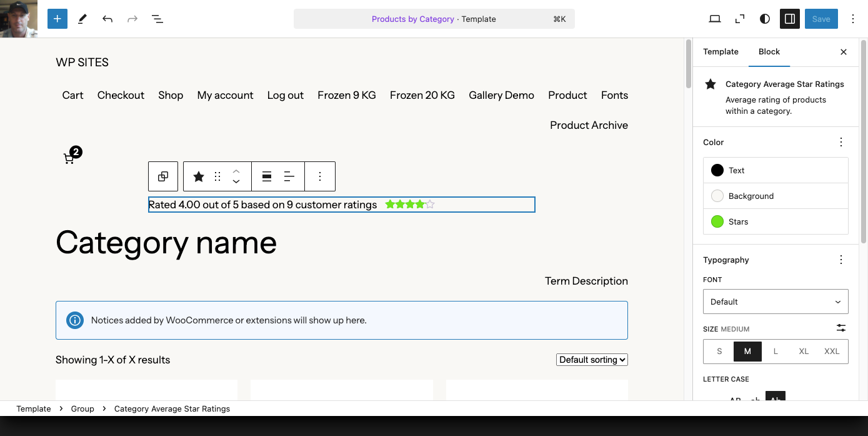868x436 pixels.
Task: Open the block inserter plus button
Action: (x=57, y=19)
